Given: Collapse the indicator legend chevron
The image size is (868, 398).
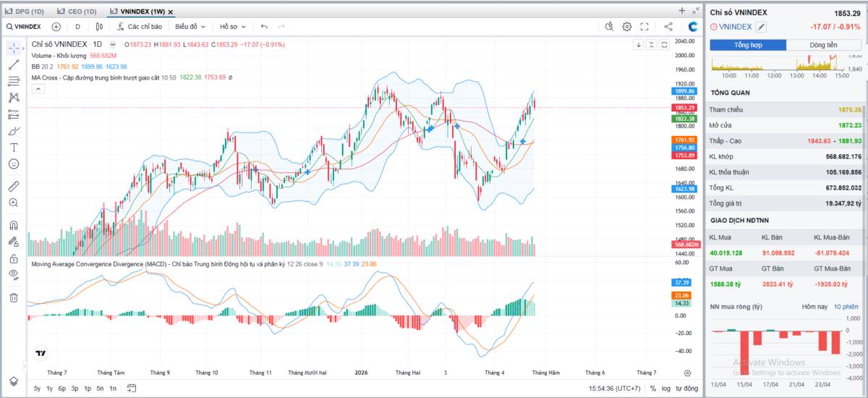Looking at the screenshot, I should click(38, 89).
